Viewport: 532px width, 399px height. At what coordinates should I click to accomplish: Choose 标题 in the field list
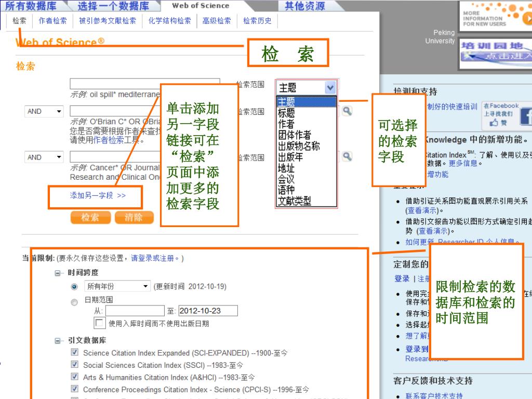point(286,113)
